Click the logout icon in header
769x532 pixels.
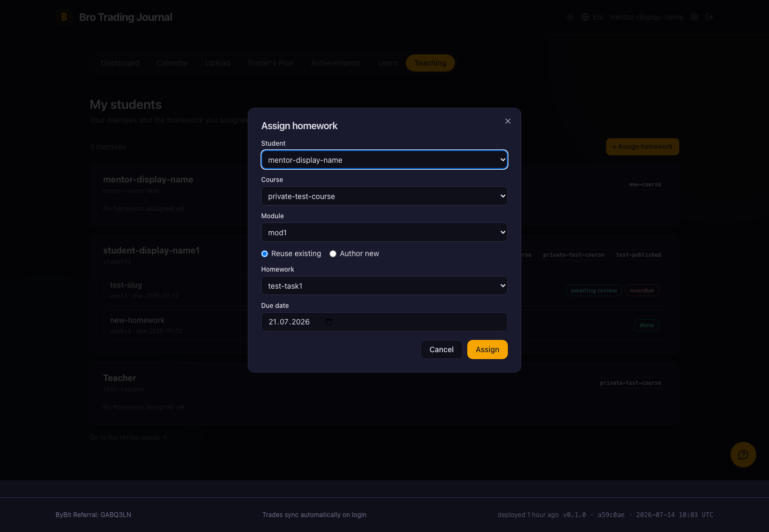click(709, 17)
